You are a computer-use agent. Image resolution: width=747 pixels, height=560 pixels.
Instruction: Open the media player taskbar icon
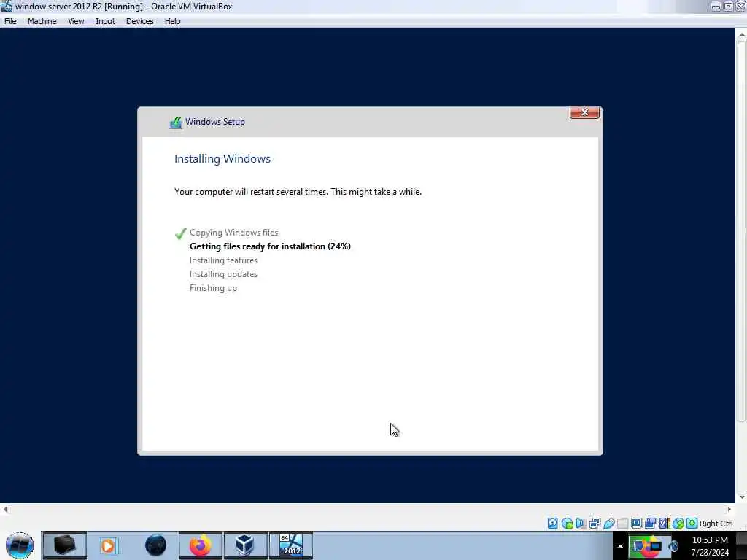click(x=109, y=545)
